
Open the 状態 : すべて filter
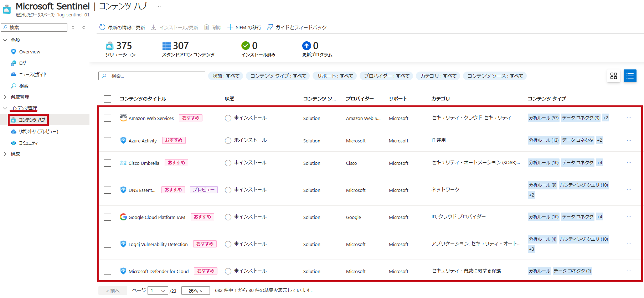226,76
